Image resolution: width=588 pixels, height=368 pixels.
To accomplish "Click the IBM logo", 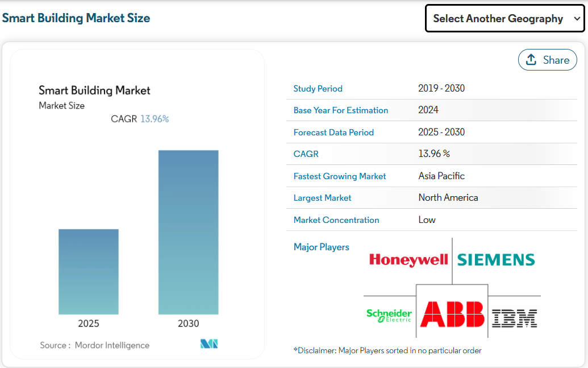I will pos(514,318).
